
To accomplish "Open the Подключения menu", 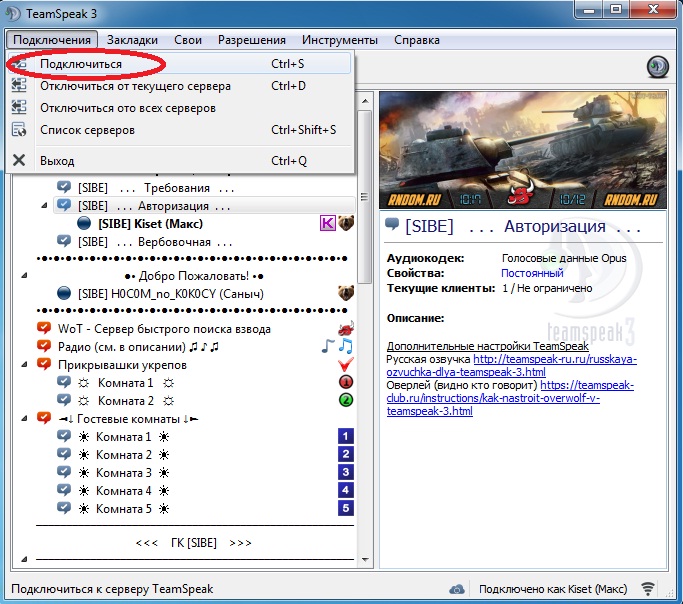I will [52, 40].
